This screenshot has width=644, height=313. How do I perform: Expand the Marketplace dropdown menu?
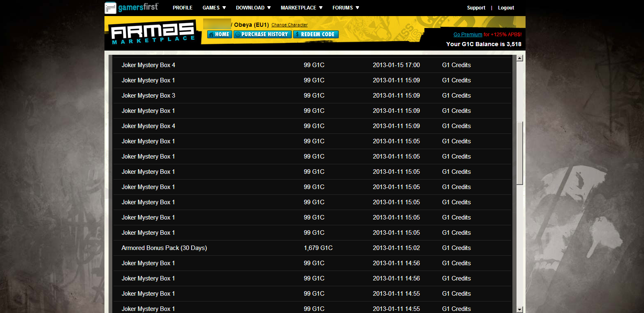pos(301,8)
